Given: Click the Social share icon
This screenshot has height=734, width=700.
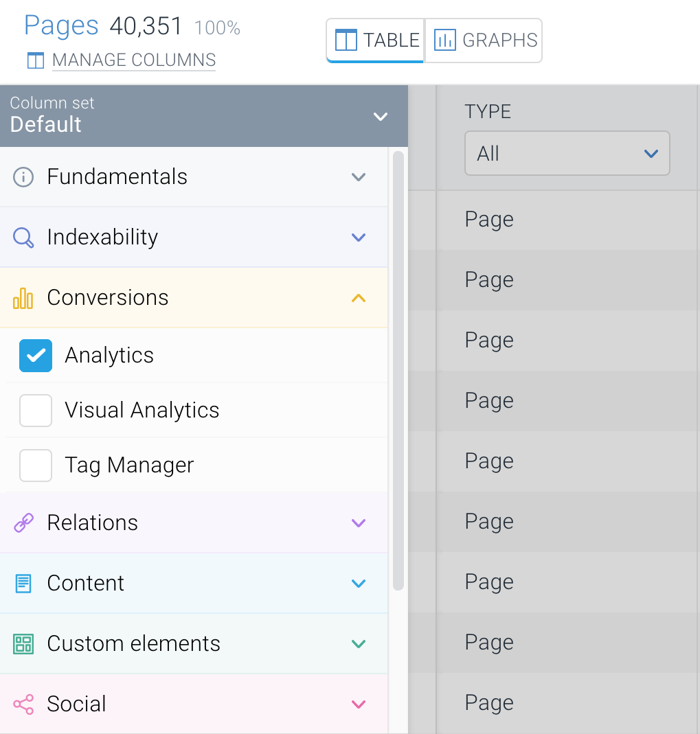Looking at the screenshot, I should 23,704.
